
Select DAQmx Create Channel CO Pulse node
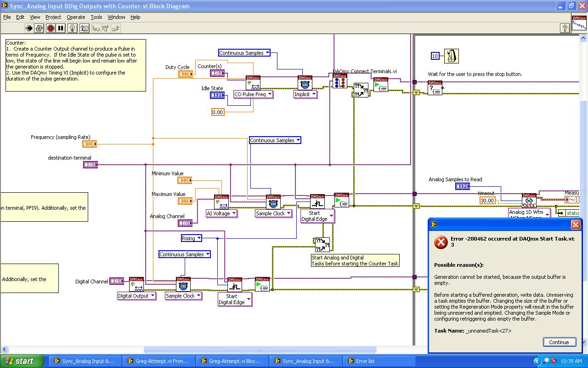253,83
